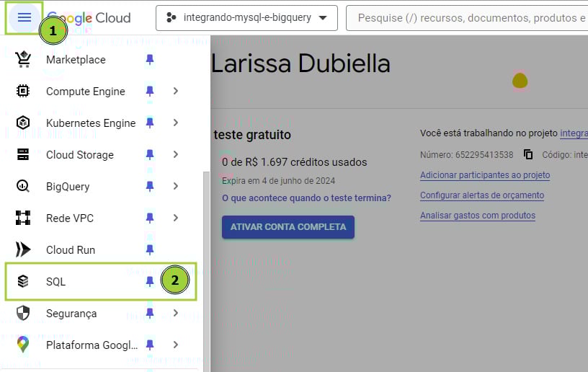
Task: Open Analisar gastos com produtos link
Action: pyautogui.click(x=478, y=216)
